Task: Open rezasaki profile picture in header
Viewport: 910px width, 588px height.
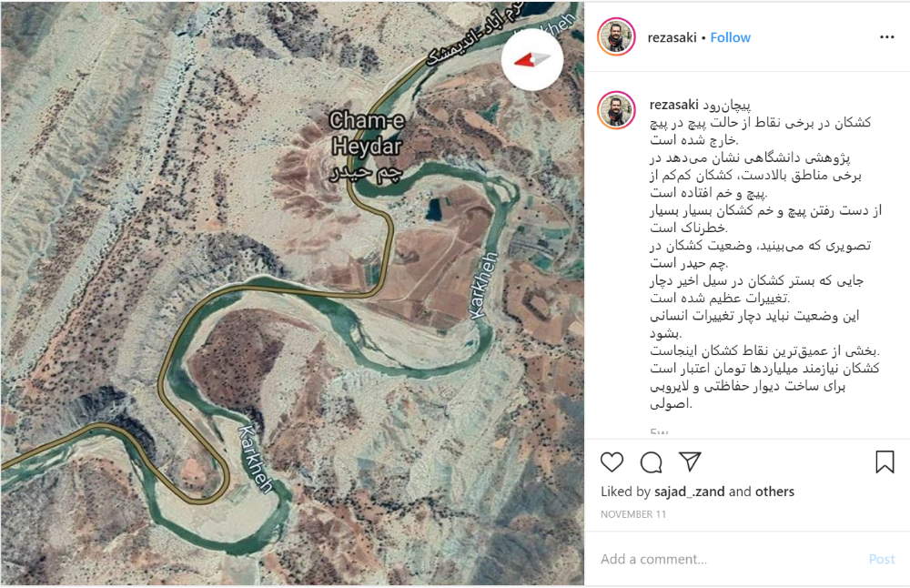Action: point(616,36)
